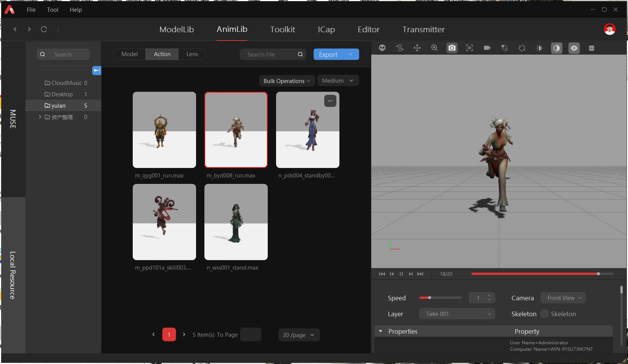Step to next frame
Image resolution: width=628 pixels, height=364 pixels.
tap(411, 274)
